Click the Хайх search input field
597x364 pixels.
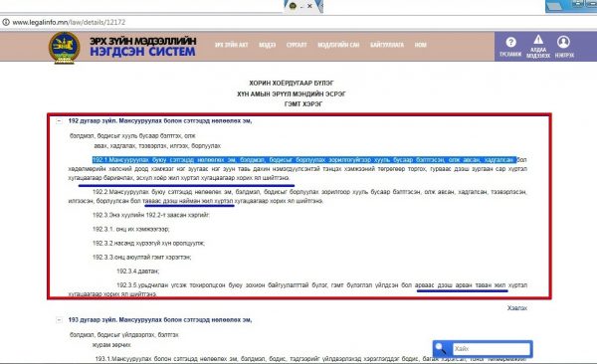coord(491,349)
